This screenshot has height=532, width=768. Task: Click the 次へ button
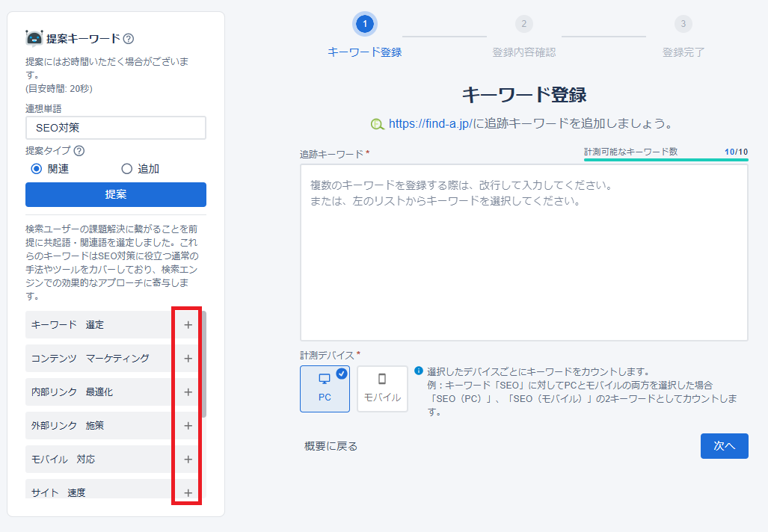(x=724, y=446)
